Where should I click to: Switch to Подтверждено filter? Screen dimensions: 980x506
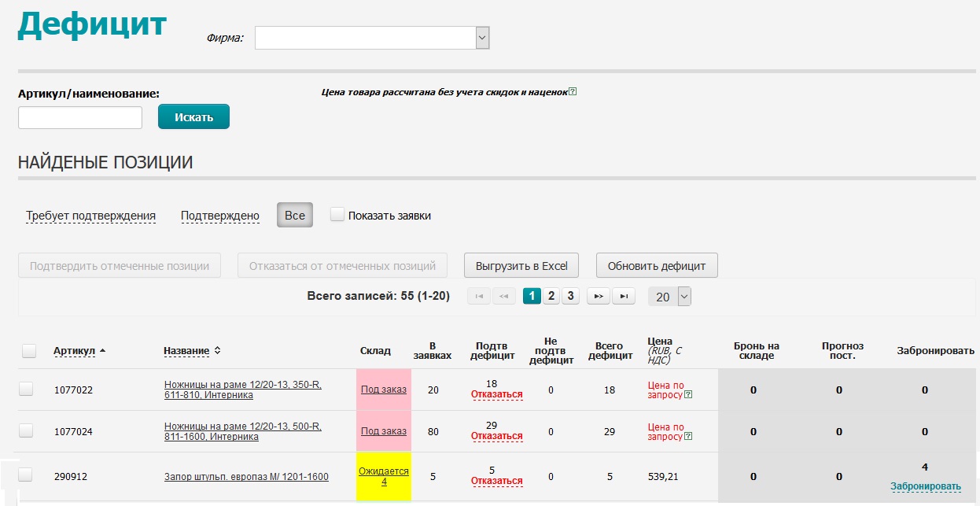pyautogui.click(x=220, y=216)
